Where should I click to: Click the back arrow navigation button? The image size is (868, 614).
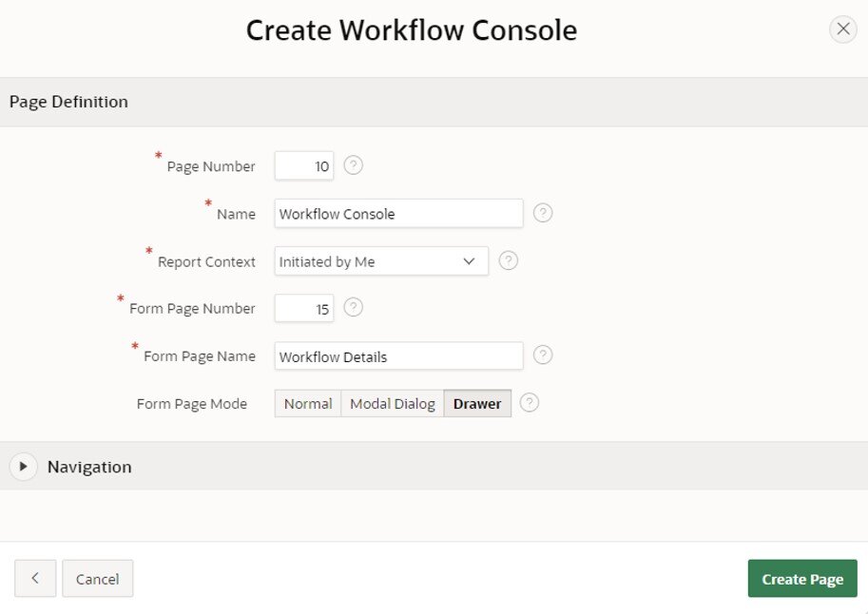(34, 578)
